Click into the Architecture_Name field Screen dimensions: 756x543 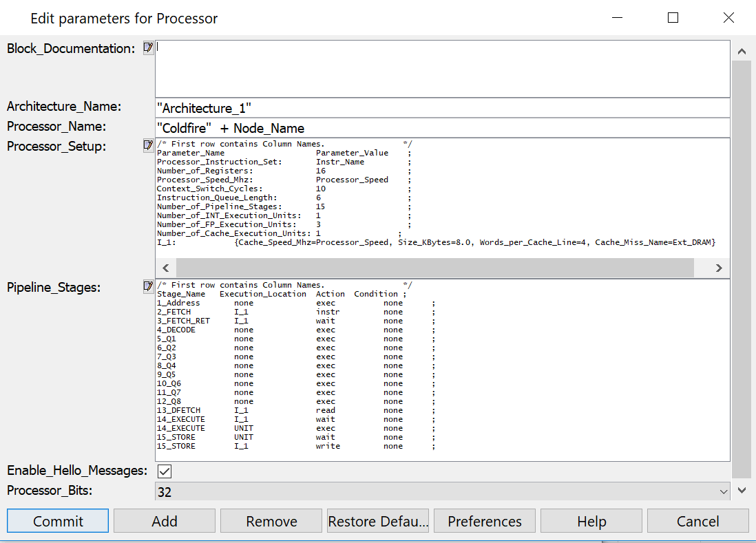(442, 108)
